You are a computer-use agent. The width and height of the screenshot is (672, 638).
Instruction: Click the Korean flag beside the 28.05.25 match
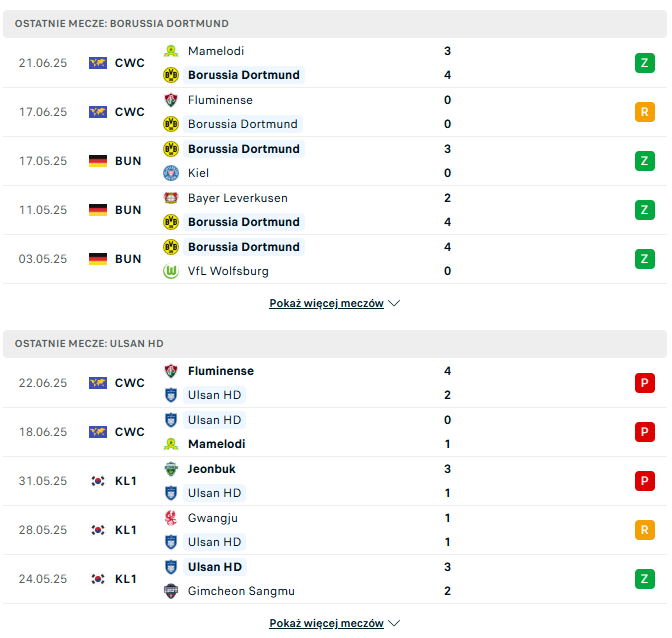tap(98, 530)
